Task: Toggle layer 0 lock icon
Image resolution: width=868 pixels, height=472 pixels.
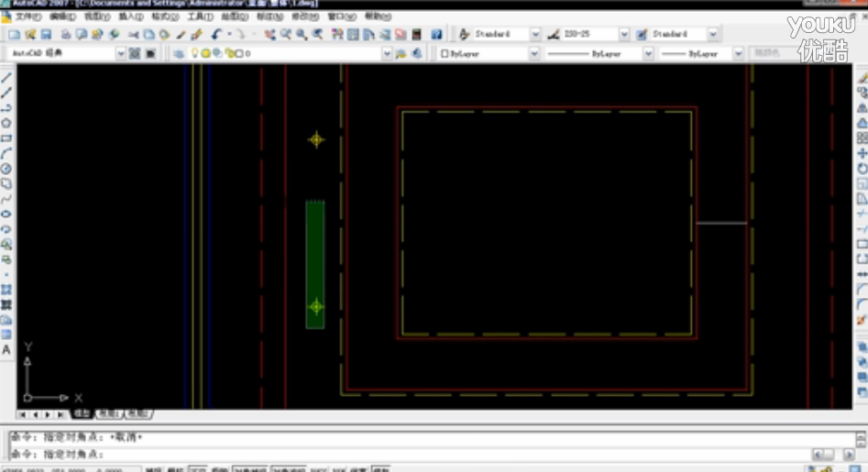Action: click(x=228, y=54)
